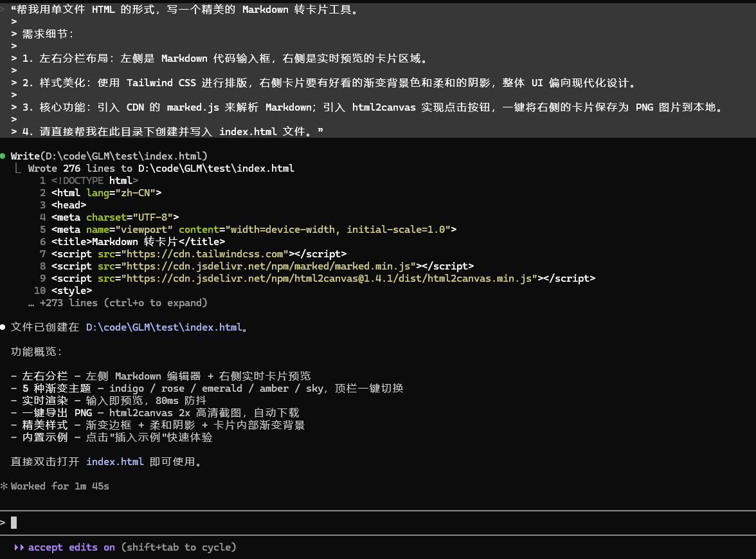This screenshot has width=756, height=559.
Task: Click the white bullet beside 文件已创建在
Action: [3, 327]
